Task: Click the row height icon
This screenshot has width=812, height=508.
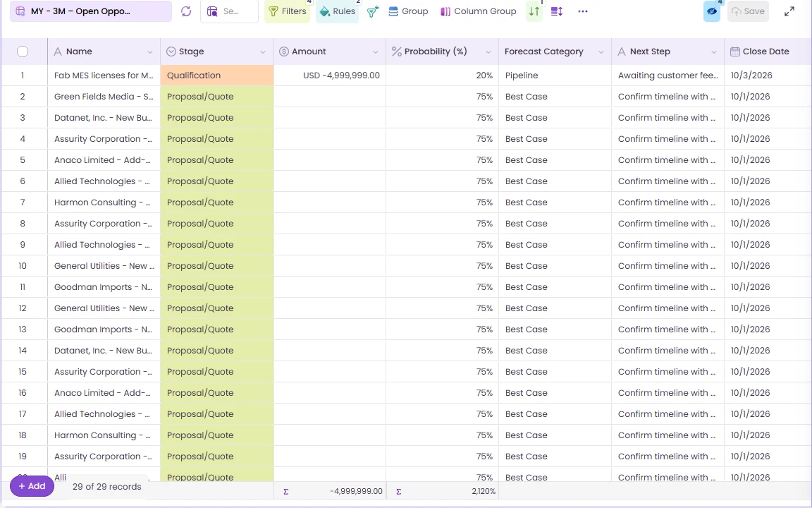Action: click(x=557, y=11)
